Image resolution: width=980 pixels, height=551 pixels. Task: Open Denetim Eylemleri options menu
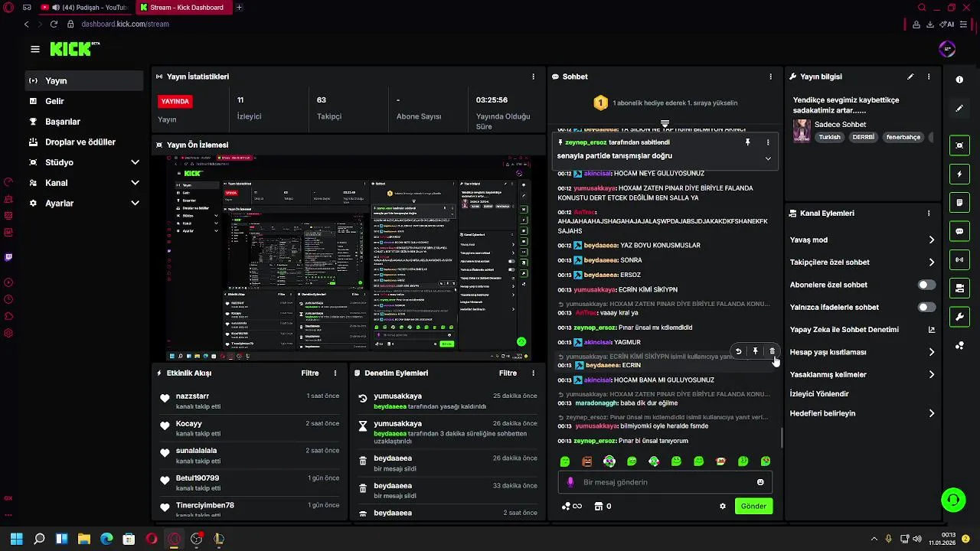[534, 373]
